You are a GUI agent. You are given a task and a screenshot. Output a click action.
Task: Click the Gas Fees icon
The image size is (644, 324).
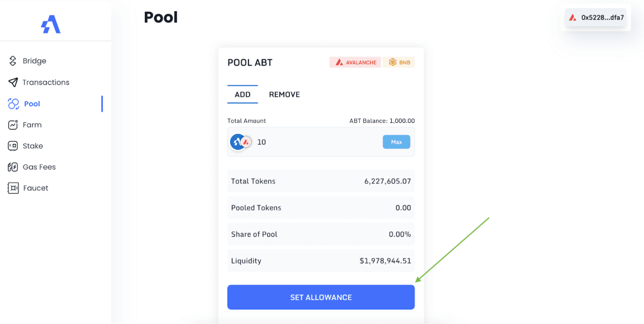(x=12, y=167)
